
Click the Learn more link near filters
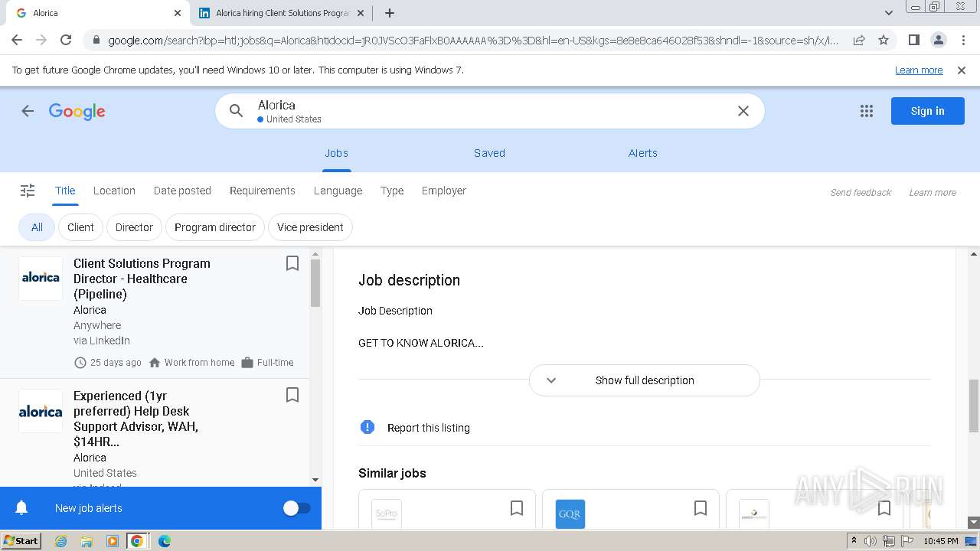pos(933,192)
